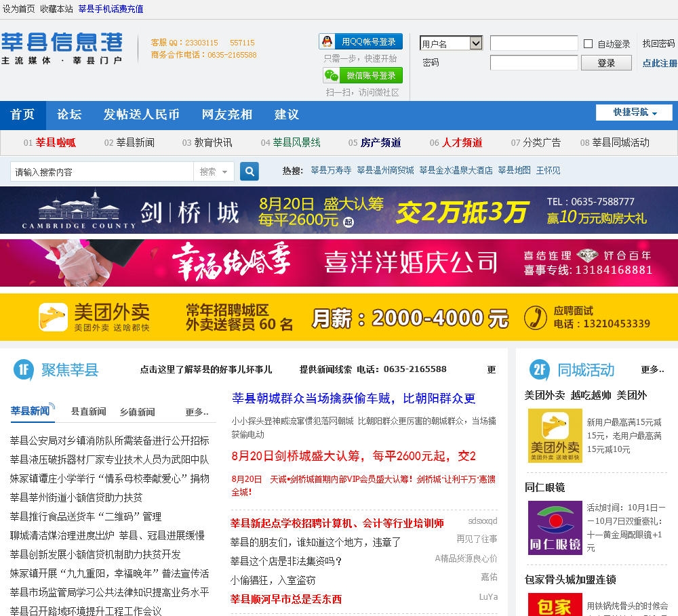Screen dimensions: 678x616
Task: Focus the 密码 password input field
Action: coord(534,62)
